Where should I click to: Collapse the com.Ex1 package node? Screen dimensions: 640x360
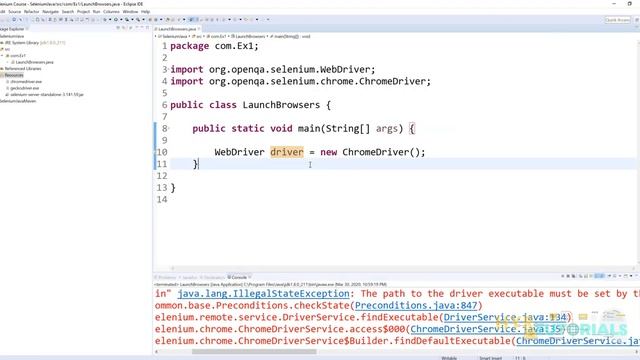(x=2, y=56)
